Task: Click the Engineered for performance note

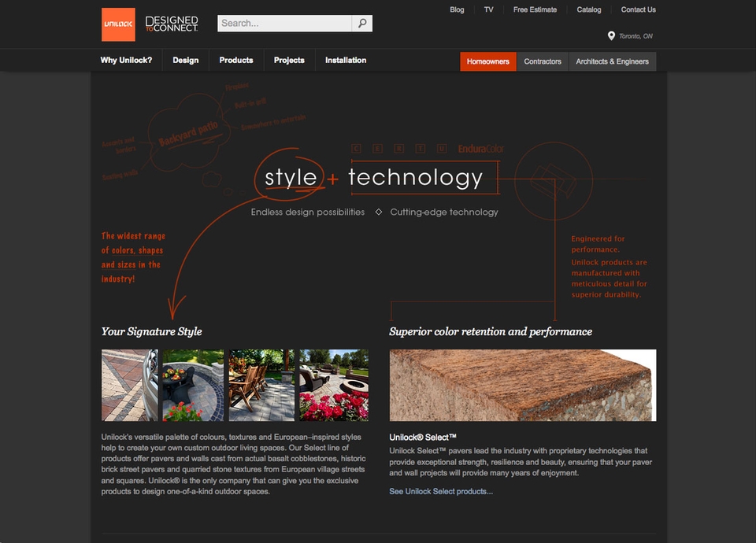Action: [598, 244]
